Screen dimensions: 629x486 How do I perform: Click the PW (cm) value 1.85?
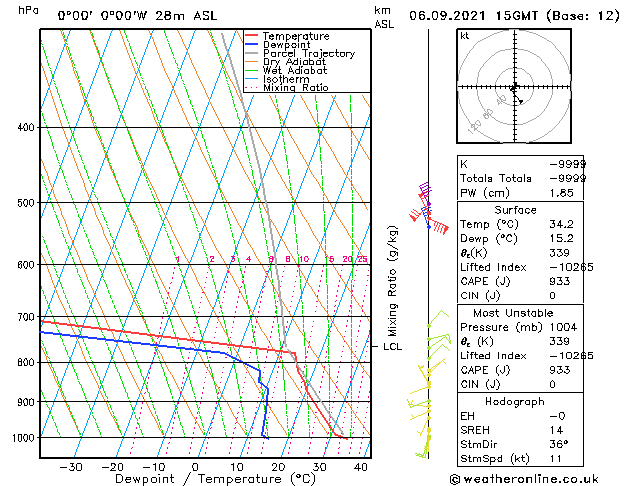click(x=561, y=193)
